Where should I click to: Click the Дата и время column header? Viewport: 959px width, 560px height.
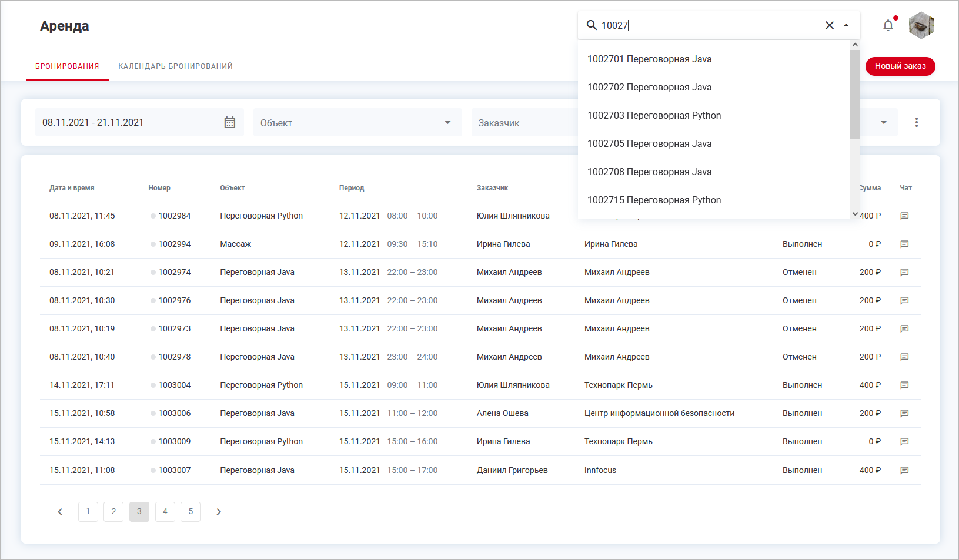pos(72,188)
